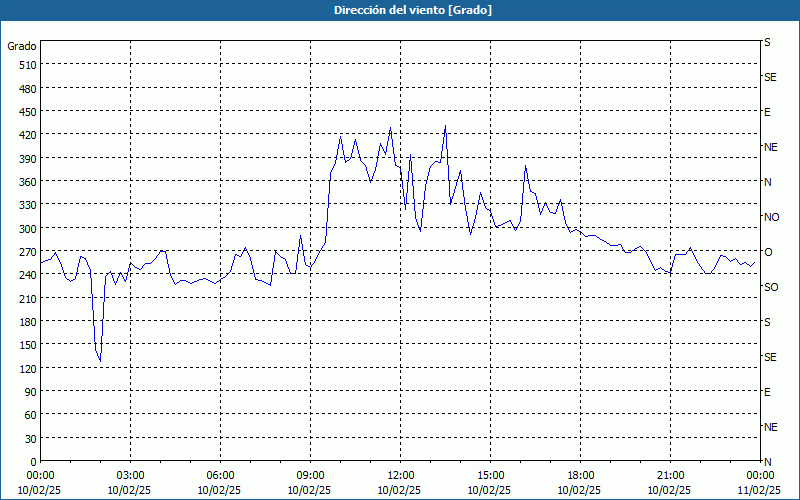Screen dimensions: 800x500
Task: Click the 'E' compass label level with 450
Action: [767, 112]
